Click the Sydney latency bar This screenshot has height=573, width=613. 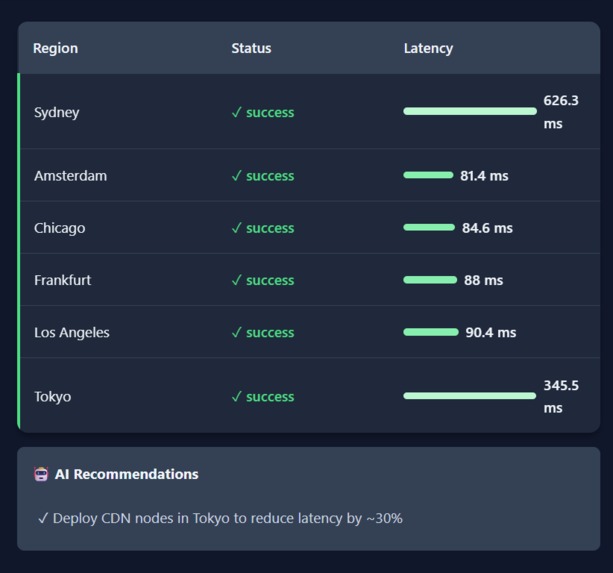pyautogui.click(x=470, y=111)
